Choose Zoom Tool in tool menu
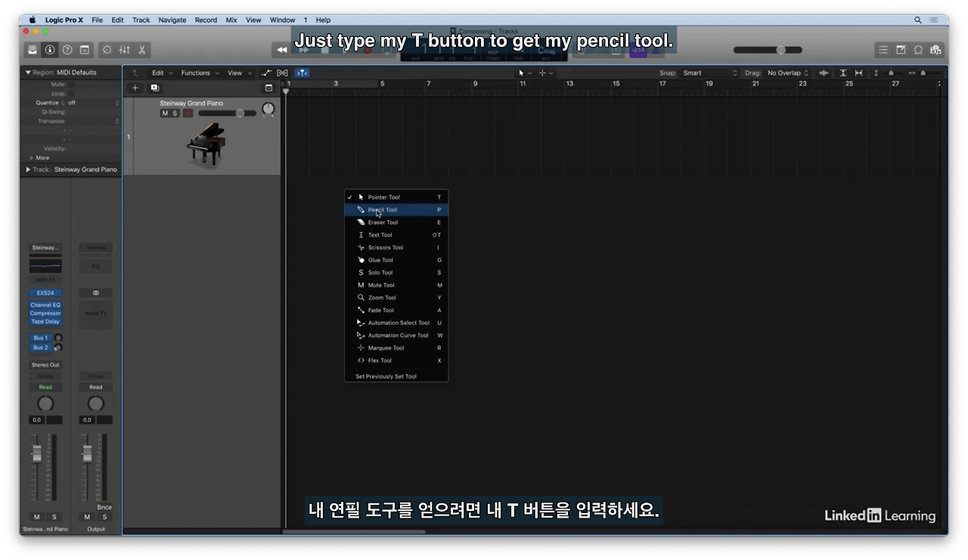 click(x=396, y=298)
